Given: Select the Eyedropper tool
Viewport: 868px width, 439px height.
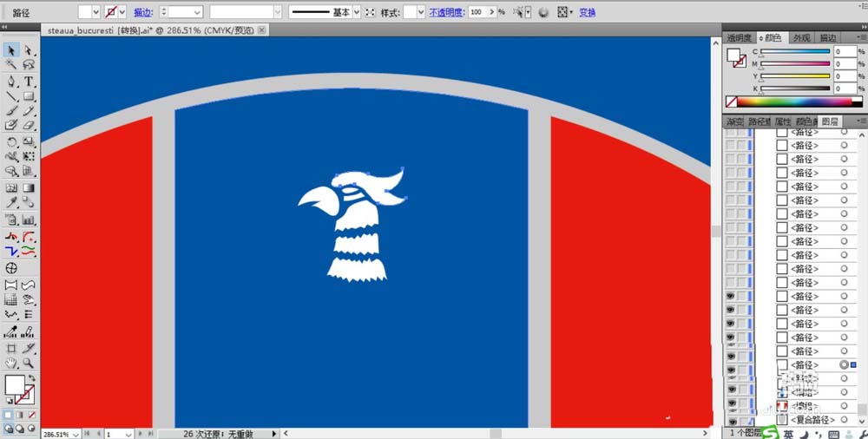Looking at the screenshot, I should click(10, 203).
